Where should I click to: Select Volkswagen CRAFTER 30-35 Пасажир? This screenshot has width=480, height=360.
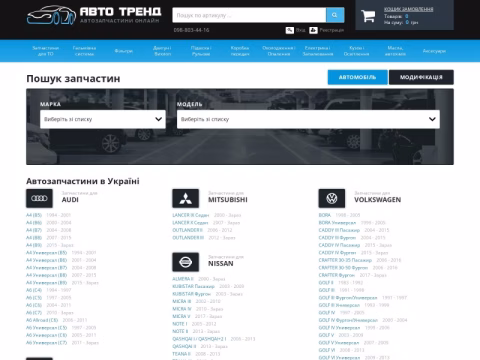pos(345,260)
